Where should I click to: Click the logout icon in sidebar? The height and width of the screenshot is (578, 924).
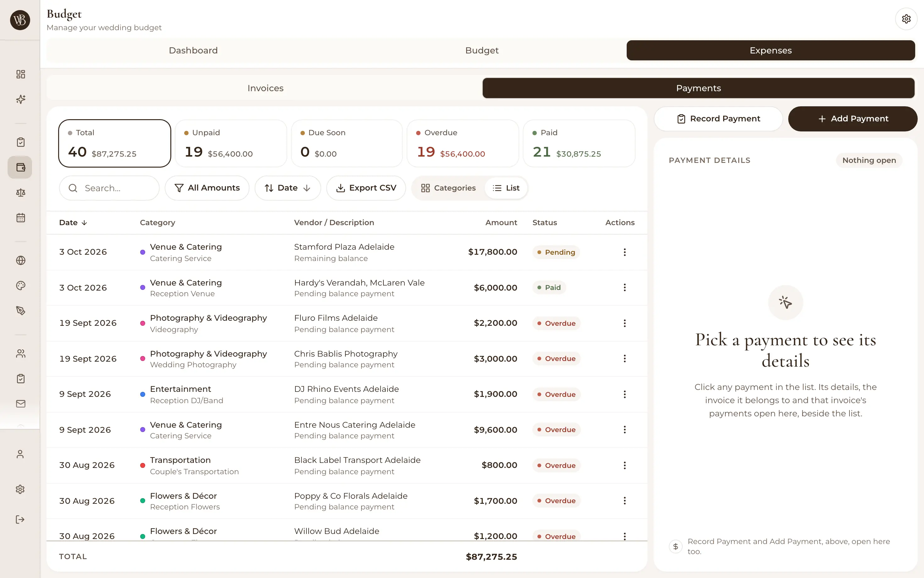click(x=20, y=520)
